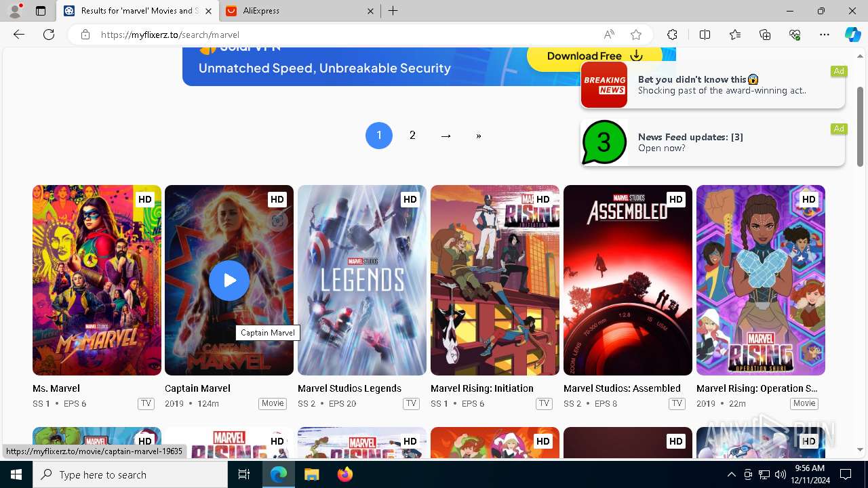
Task: Click the browser Back arrow
Action: click(19, 35)
